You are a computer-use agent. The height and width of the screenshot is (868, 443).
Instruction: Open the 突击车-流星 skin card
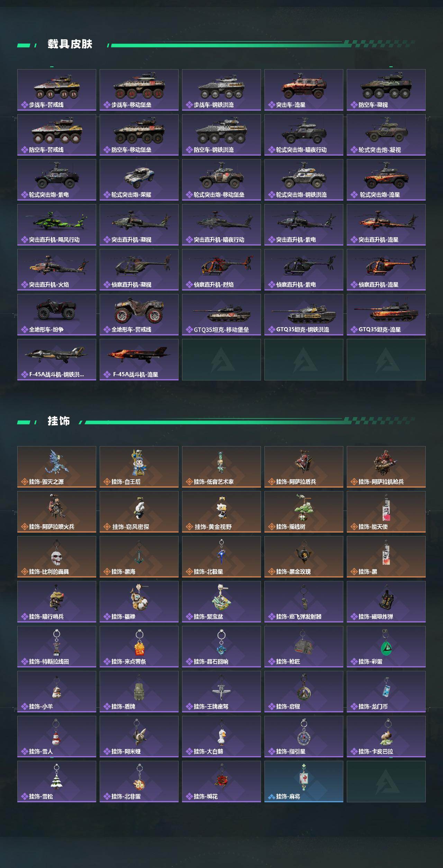pyautogui.click(x=304, y=90)
